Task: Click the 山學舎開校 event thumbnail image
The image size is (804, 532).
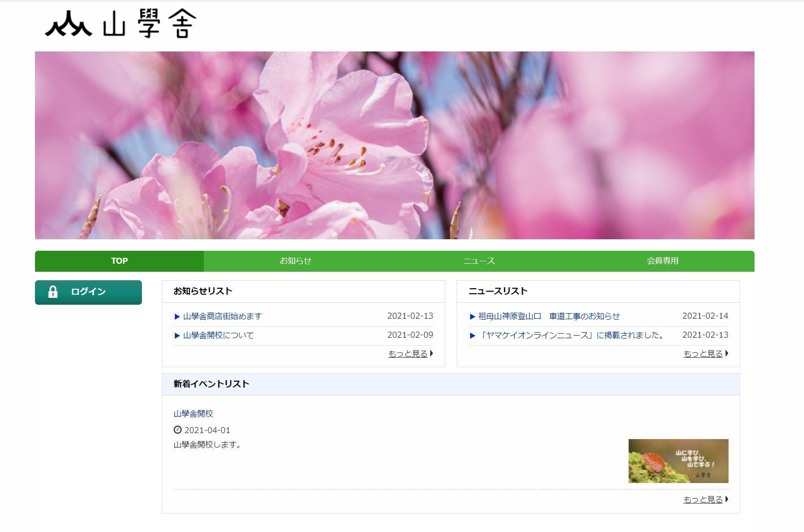Action: tap(678, 461)
